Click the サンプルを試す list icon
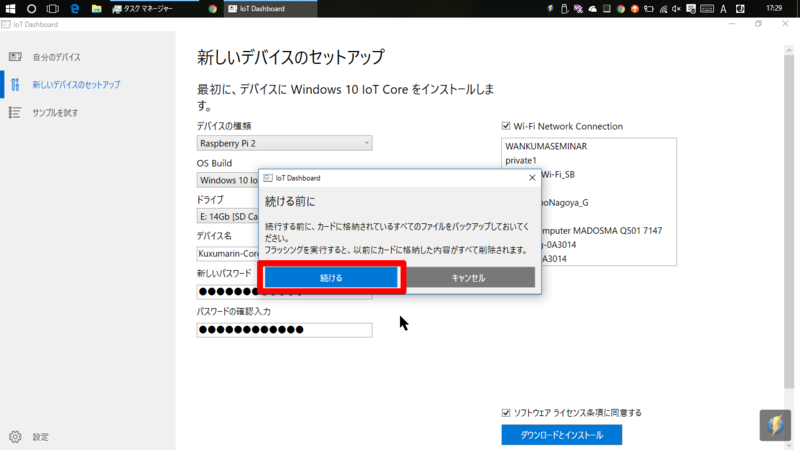Viewport: 800px width, 450px height. click(x=15, y=112)
